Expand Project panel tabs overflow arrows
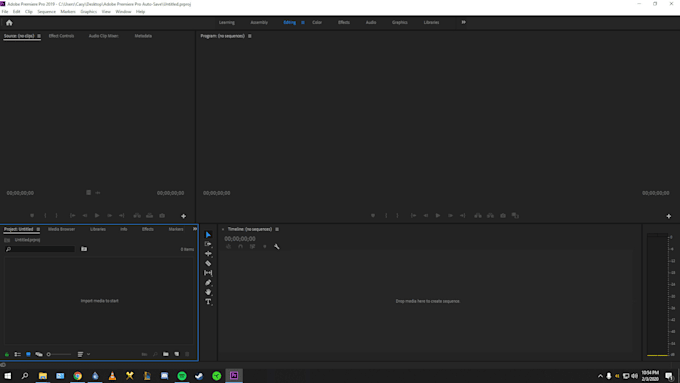Image resolution: width=680 pixels, height=383 pixels. point(195,229)
